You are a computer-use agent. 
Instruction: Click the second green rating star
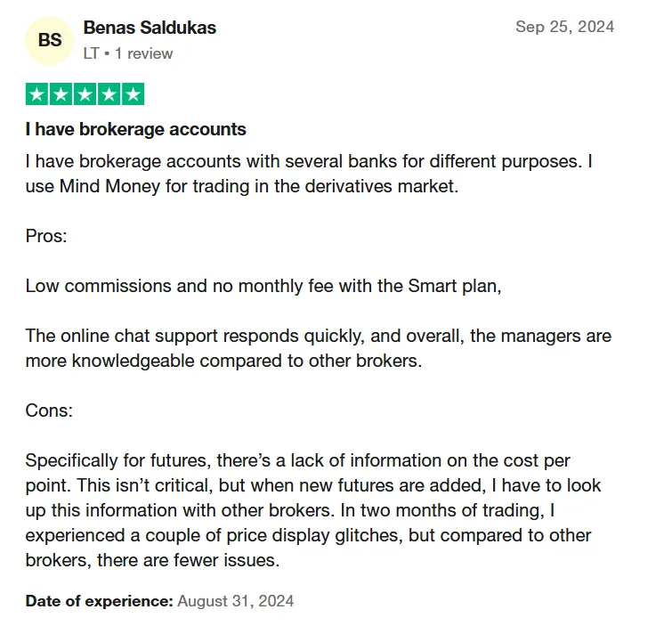61,94
